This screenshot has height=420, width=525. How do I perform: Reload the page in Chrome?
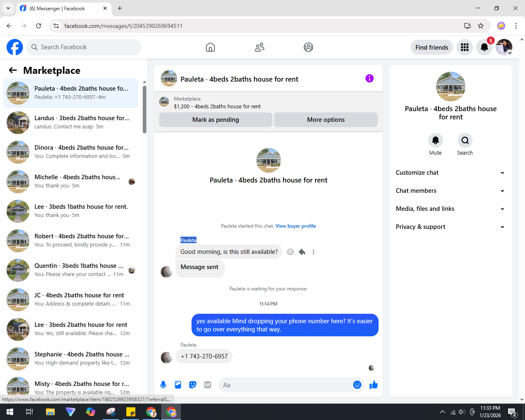pos(39,26)
